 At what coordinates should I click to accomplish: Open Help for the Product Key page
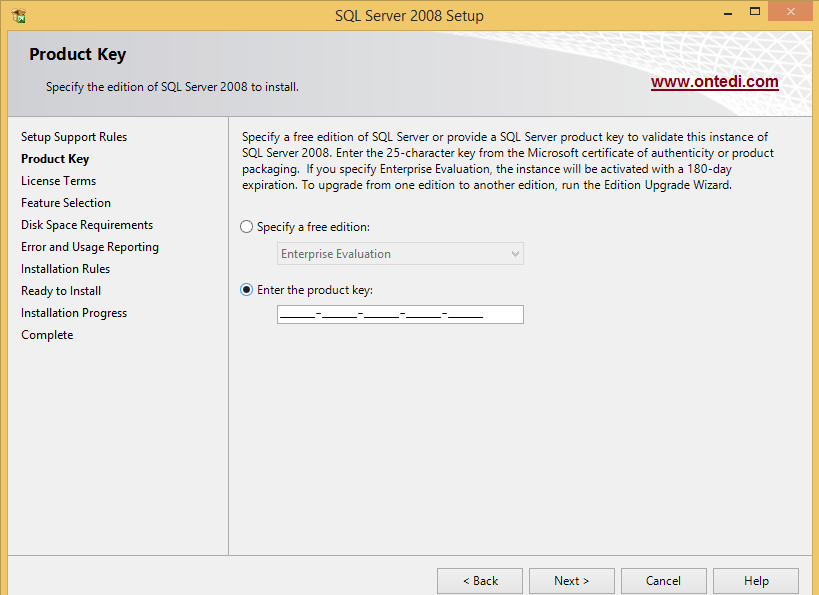tap(756, 580)
